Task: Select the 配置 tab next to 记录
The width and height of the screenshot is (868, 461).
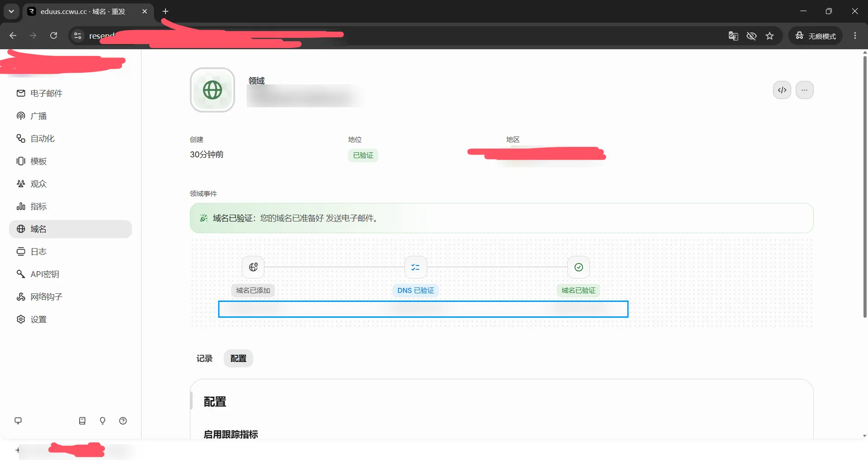Action: [238, 358]
